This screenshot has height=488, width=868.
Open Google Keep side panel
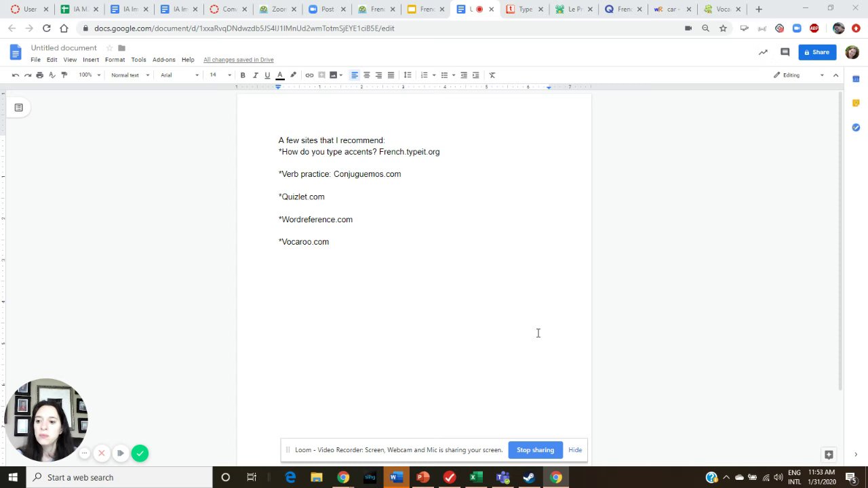[856, 103]
